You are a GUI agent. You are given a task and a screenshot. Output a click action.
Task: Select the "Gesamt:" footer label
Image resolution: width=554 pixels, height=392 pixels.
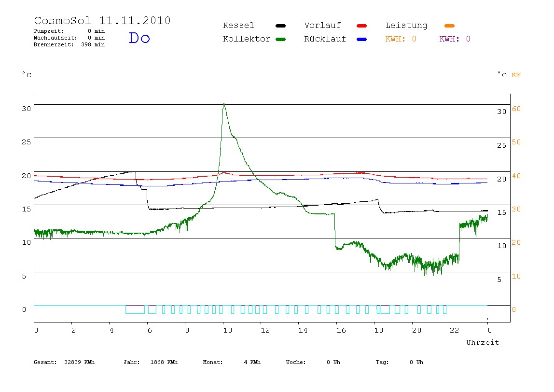pyautogui.click(x=45, y=362)
